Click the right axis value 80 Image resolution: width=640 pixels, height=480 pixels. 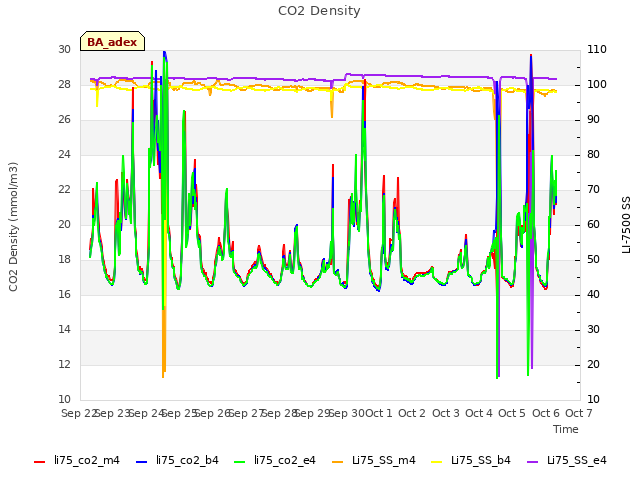(x=593, y=155)
